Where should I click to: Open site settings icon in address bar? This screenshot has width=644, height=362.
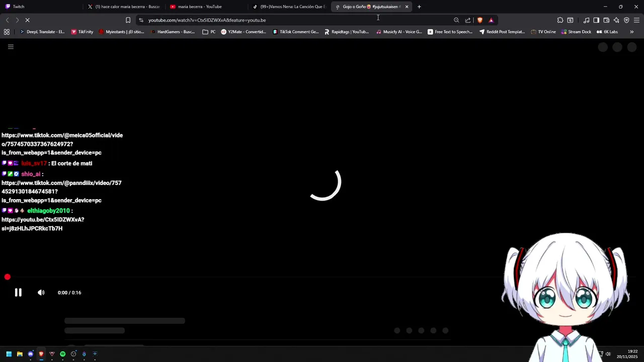(141, 20)
